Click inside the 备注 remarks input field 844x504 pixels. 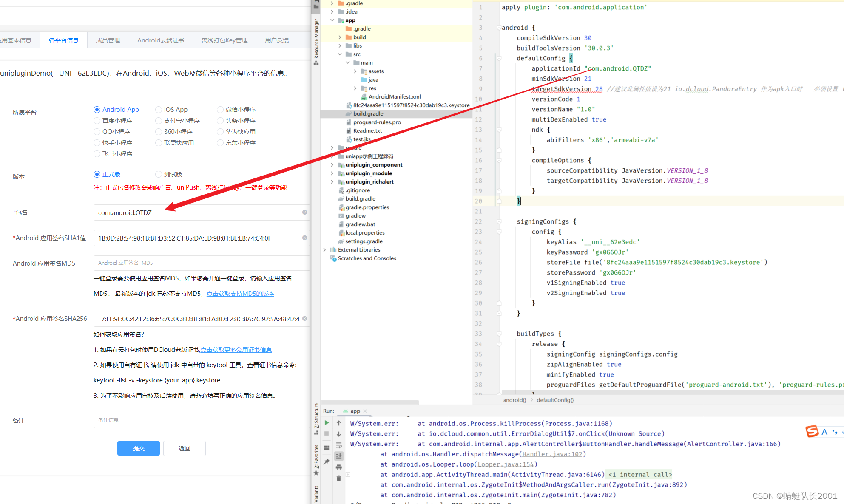click(202, 420)
